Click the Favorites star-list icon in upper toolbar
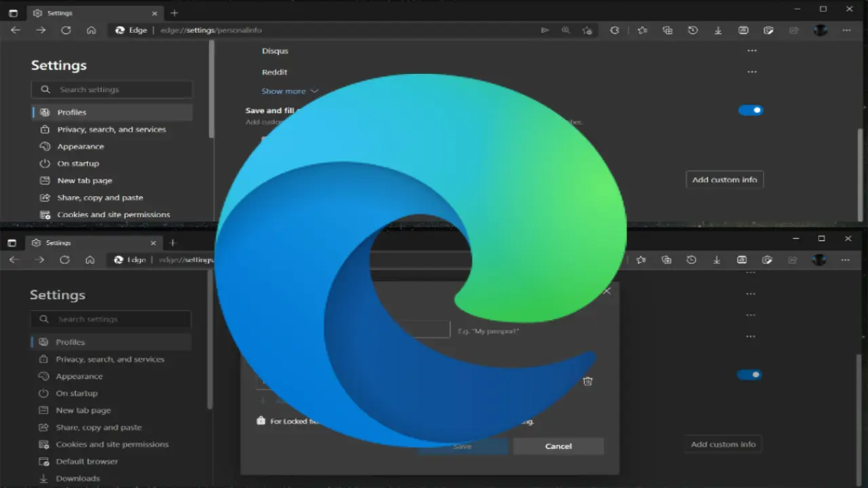Screen dimensions: 868x488 (x=642, y=30)
